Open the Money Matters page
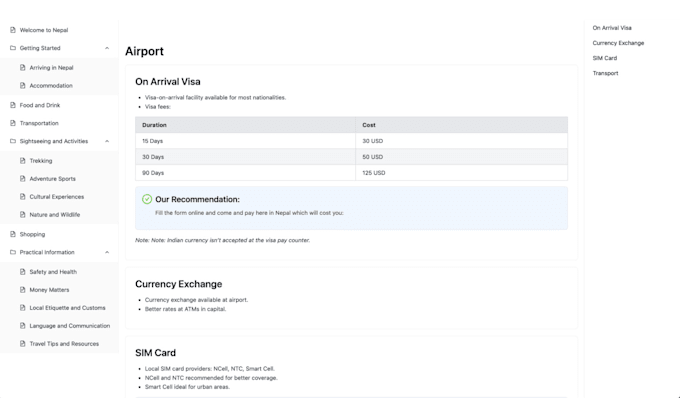This screenshot has height=398, width=680. tap(49, 290)
